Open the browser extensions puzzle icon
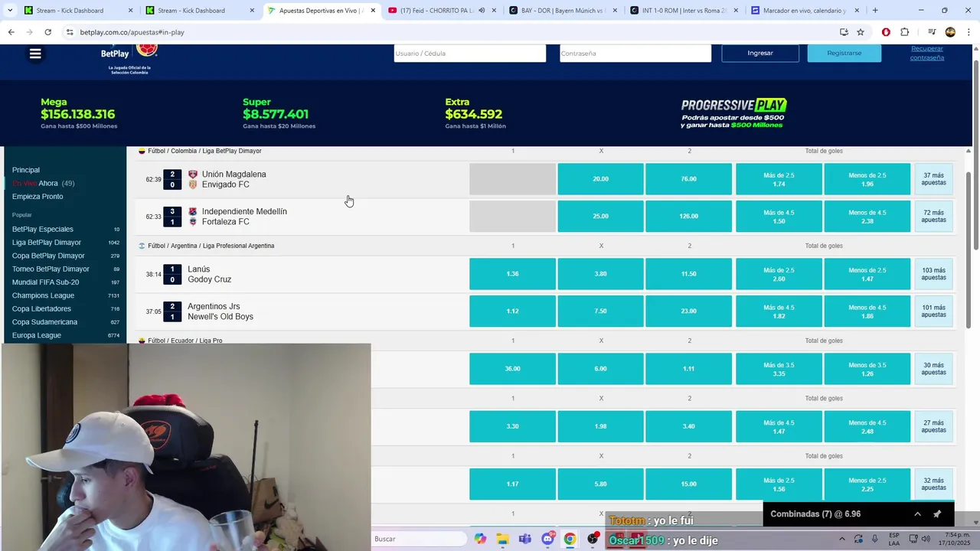980x551 pixels. point(904,32)
